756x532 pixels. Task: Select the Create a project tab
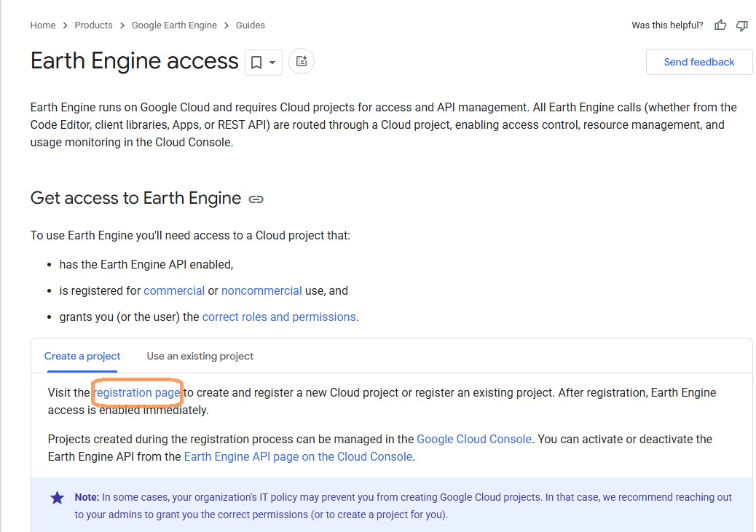click(x=82, y=356)
